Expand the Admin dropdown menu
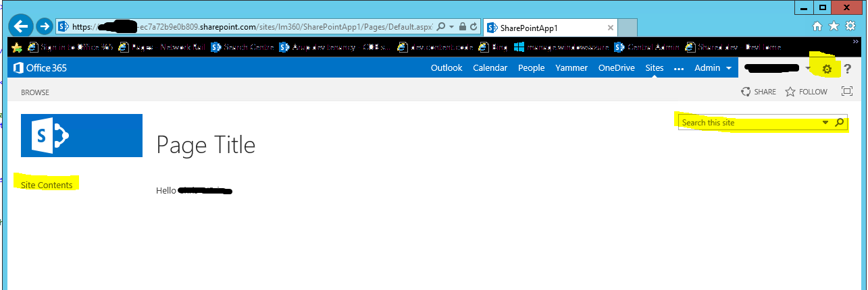Screen dimensions: 868x290 click(713, 68)
